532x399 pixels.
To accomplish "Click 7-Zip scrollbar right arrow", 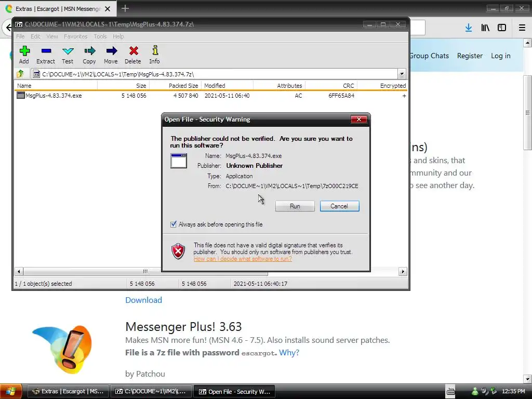I will tap(403, 271).
